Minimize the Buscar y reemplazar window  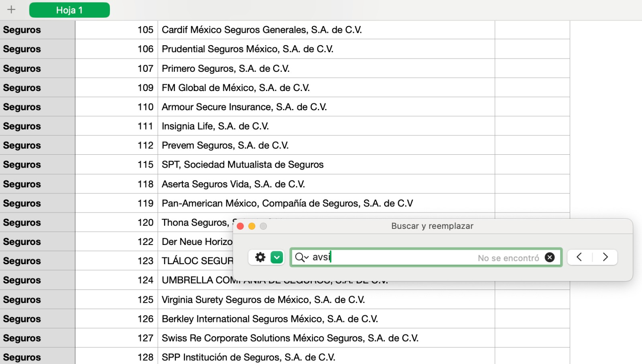tap(252, 226)
